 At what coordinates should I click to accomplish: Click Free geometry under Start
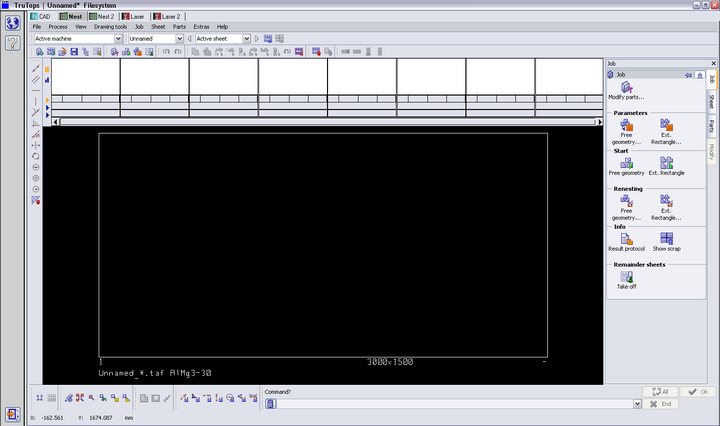(626, 166)
